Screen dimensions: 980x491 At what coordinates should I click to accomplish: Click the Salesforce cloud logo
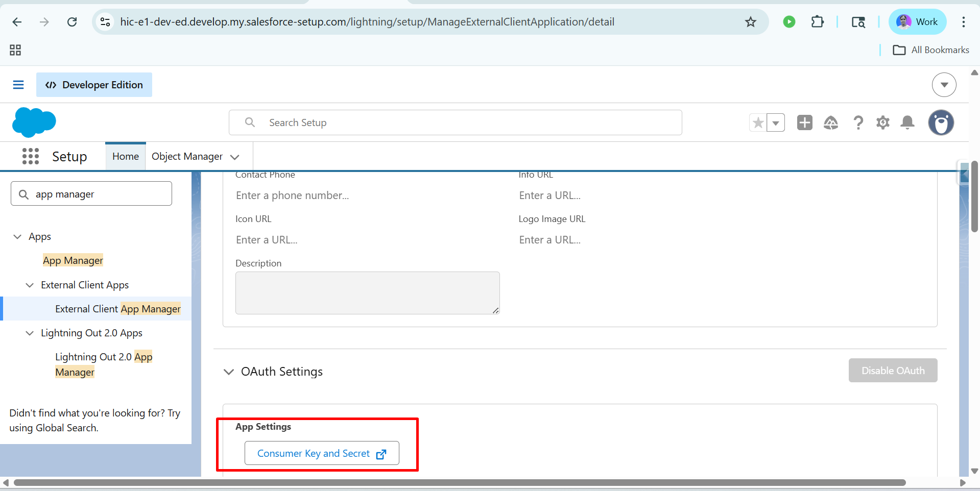[34, 122]
